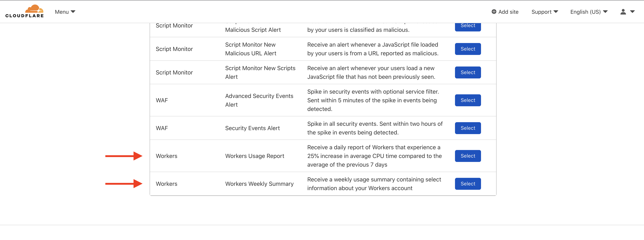Select the WAF Advanced Security Events Alert
Image resolution: width=644 pixels, height=240 pixels.
[468, 100]
